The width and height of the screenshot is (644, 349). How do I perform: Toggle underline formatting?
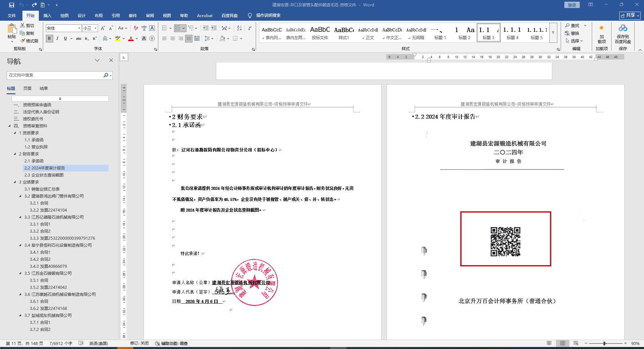65,39
